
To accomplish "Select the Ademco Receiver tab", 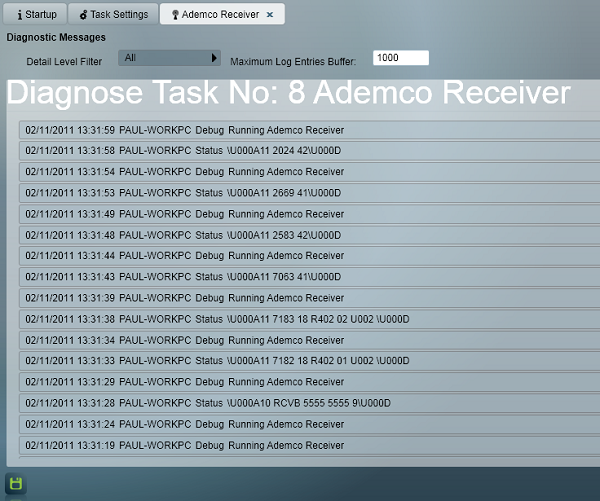I will [222, 14].
